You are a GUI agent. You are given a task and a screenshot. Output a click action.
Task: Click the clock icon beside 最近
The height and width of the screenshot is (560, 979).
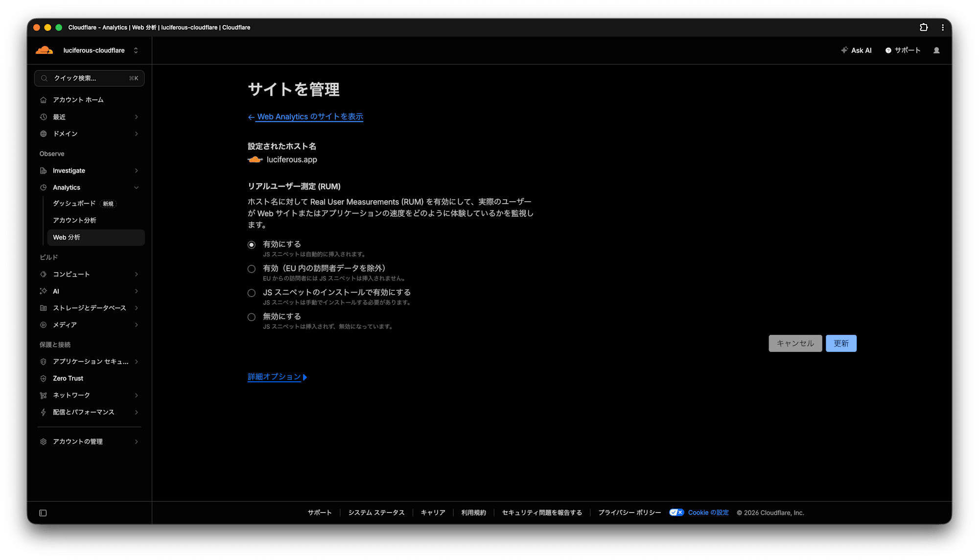point(43,117)
